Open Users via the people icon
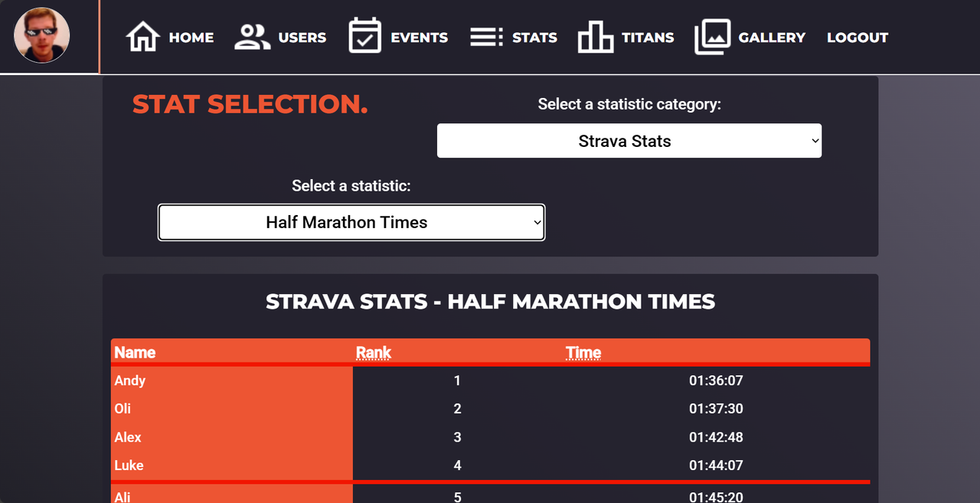This screenshot has height=503, width=980. coord(253,37)
